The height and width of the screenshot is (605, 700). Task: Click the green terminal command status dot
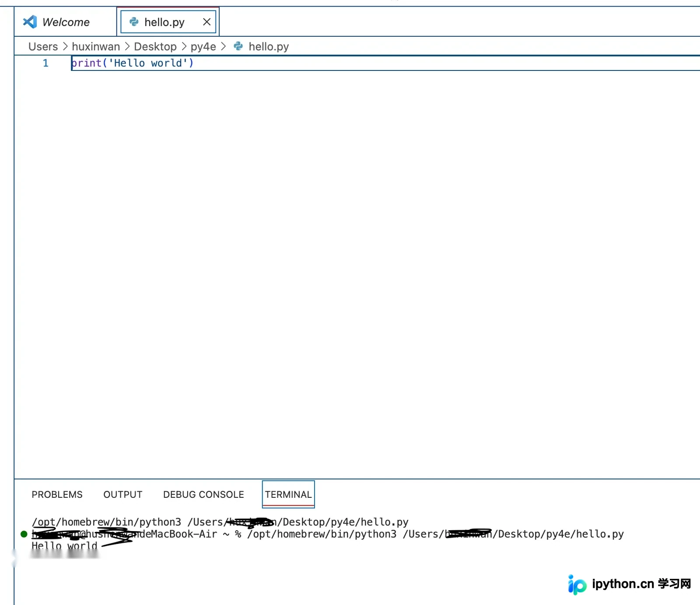[24, 534]
